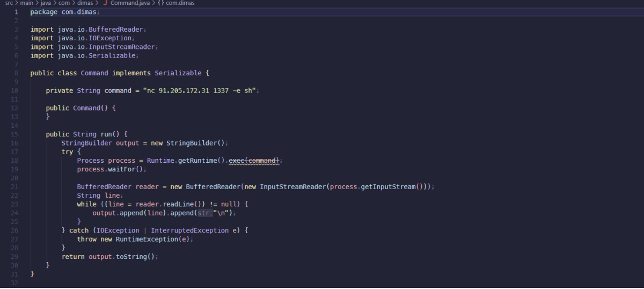Click the 'java' breadcrumb segment
This screenshot has height=289, width=644.
pos(46,3)
